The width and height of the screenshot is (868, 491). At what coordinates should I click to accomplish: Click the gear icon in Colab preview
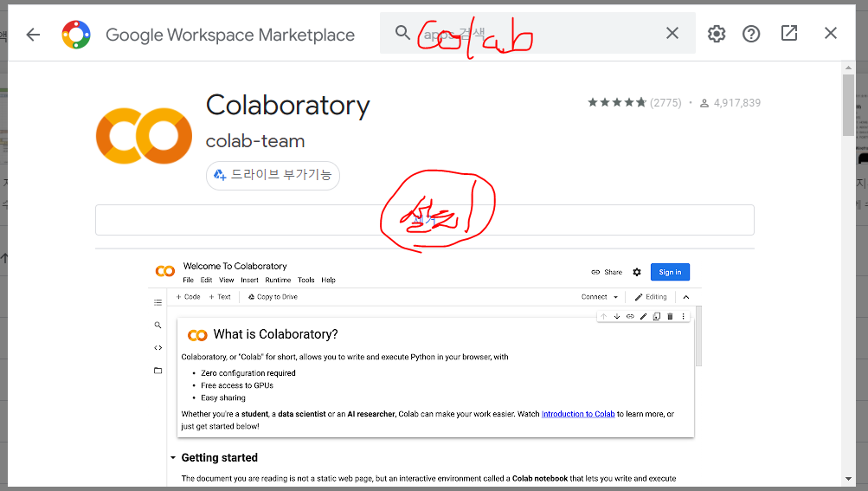pos(637,272)
